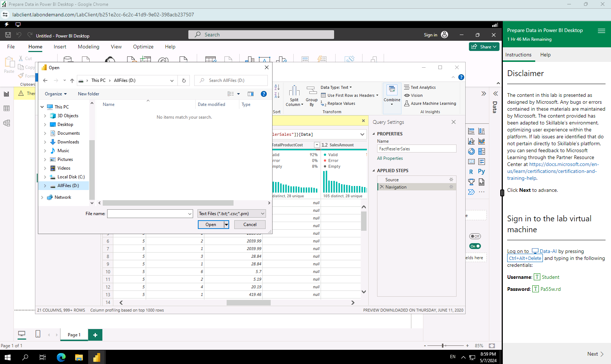Click the All Properties link
Screen dimensions: 611x364
pyautogui.click(x=390, y=158)
